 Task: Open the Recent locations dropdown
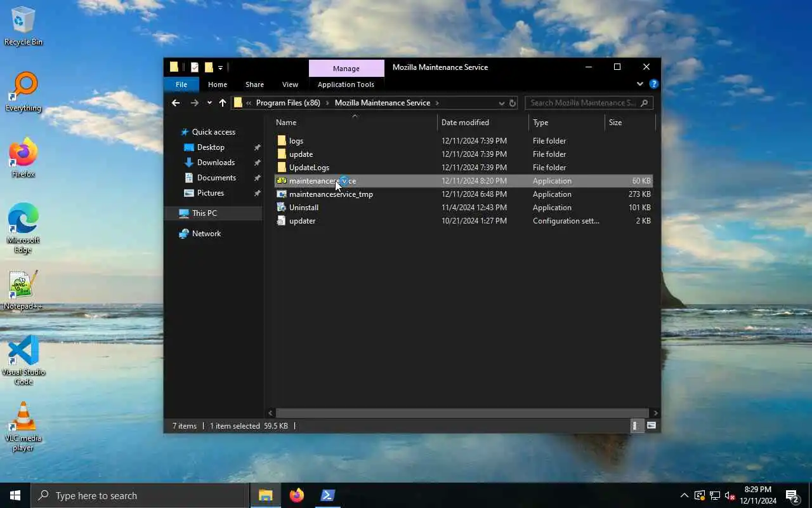(209, 103)
